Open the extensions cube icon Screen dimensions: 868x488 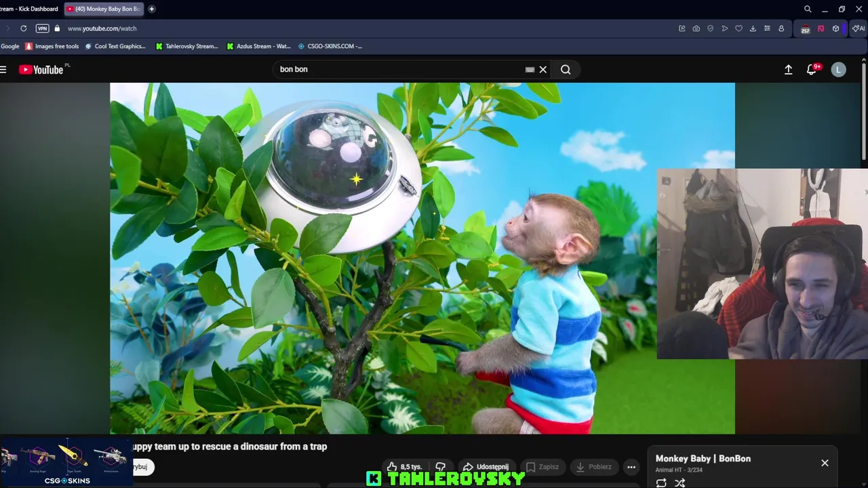(x=835, y=28)
